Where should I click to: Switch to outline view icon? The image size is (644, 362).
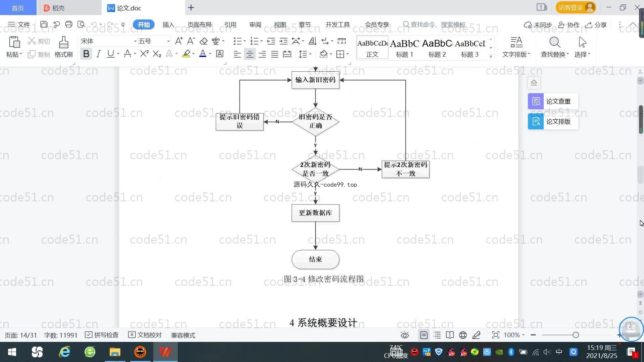(437, 335)
